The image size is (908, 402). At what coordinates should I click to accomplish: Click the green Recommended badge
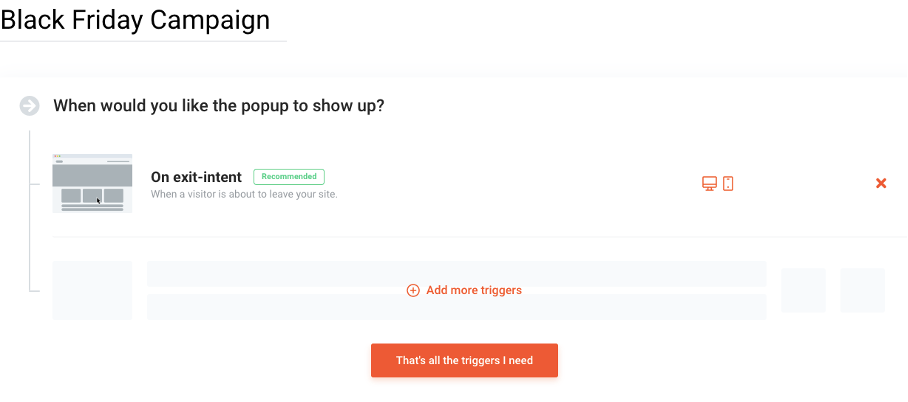pos(289,177)
